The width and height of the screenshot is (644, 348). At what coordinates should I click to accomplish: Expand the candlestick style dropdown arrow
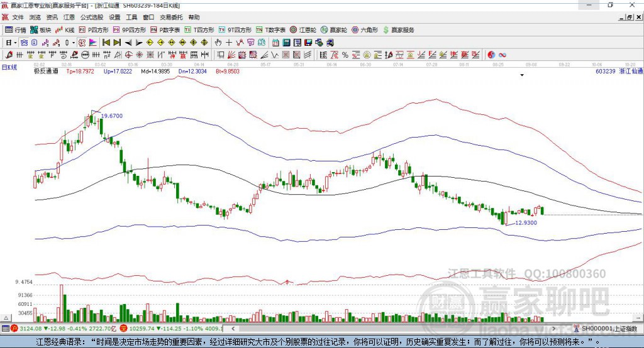[74, 43]
